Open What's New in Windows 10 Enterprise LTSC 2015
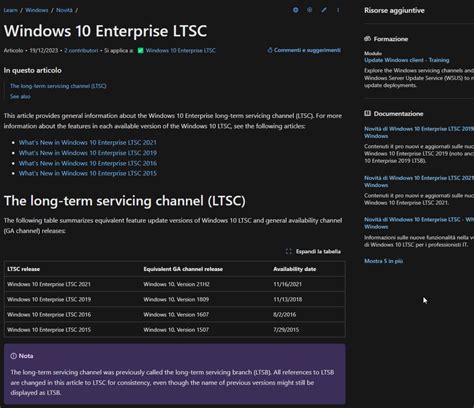 coord(88,173)
